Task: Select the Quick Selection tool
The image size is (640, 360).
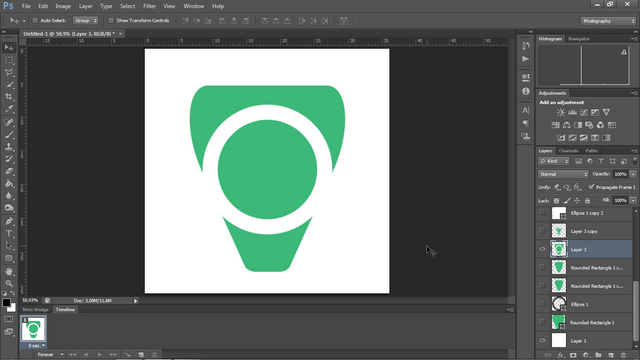Action: 9,84
